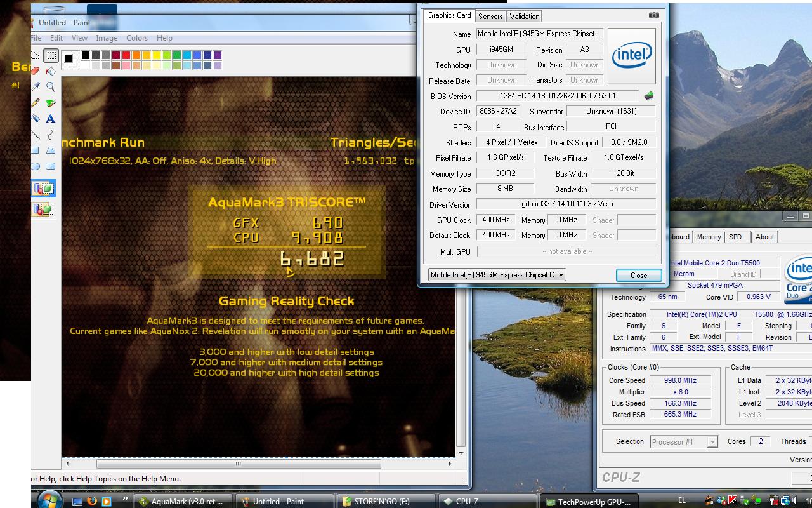Choose the opaque selection option in Paint
Screen dimensions: 812x508
tap(43, 188)
